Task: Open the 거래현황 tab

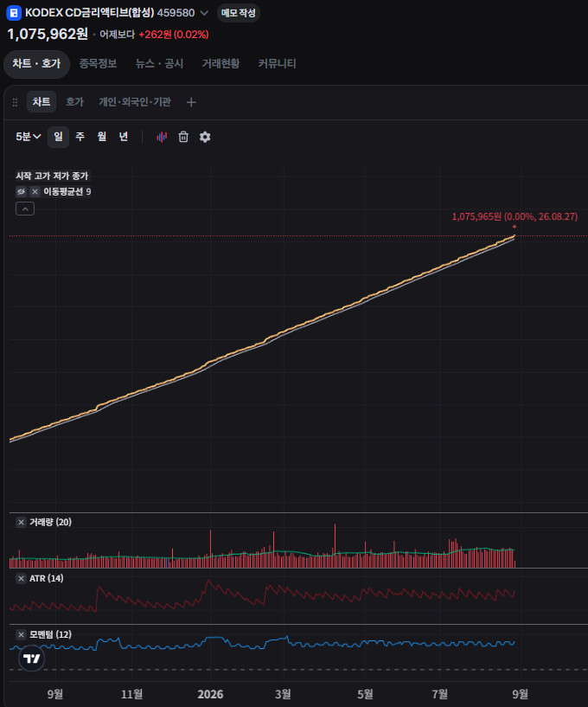Action: tap(220, 64)
